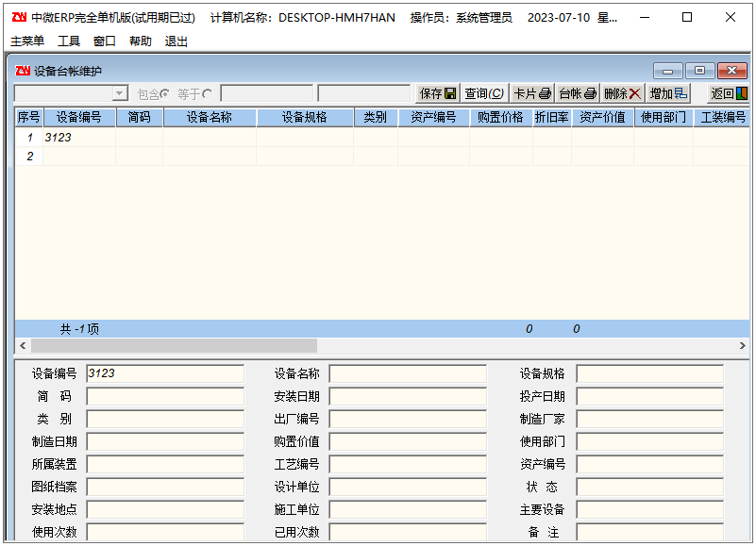This screenshot has height=546, width=756.
Task: Delete the record with 删除 button
Action: click(x=622, y=93)
